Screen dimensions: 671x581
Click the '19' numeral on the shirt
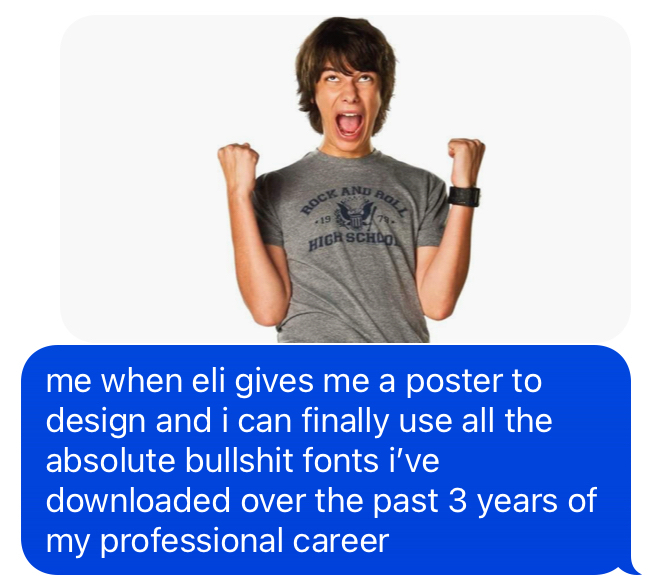coord(325,220)
